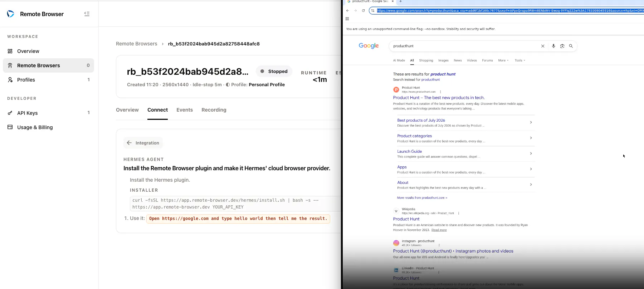The width and height of the screenshot is (644, 289).
Task: Click the Stopped status badge
Action: [x=274, y=71]
